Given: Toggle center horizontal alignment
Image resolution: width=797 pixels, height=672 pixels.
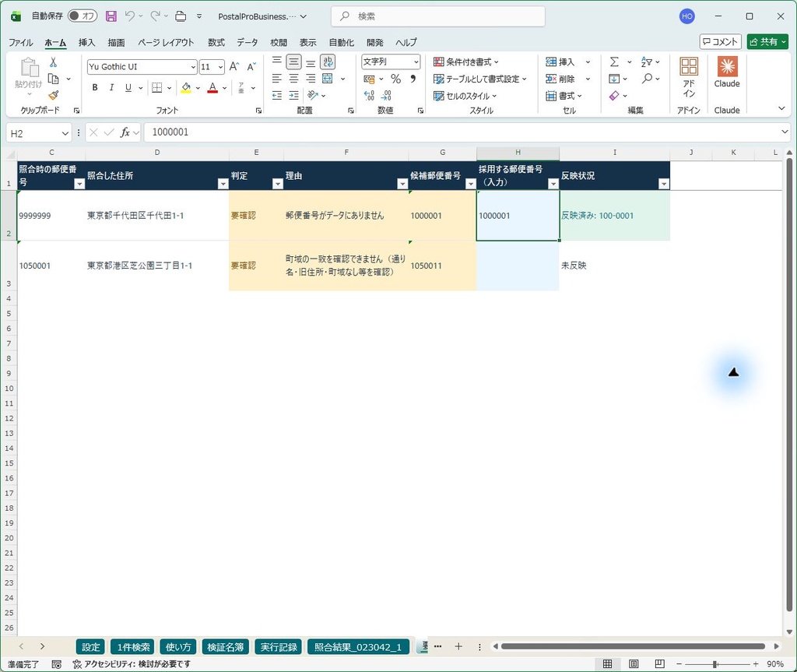Looking at the screenshot, I should coord(293,79).
